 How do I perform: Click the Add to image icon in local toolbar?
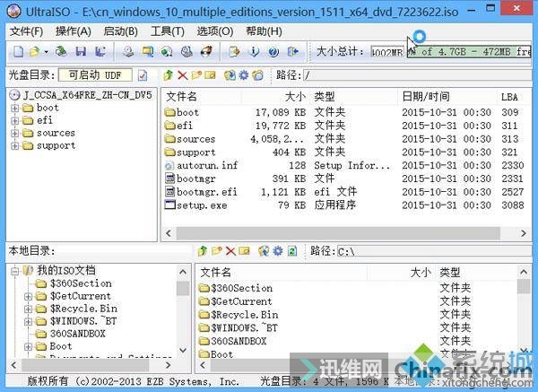pyautogui.click(x=264, y=251)
